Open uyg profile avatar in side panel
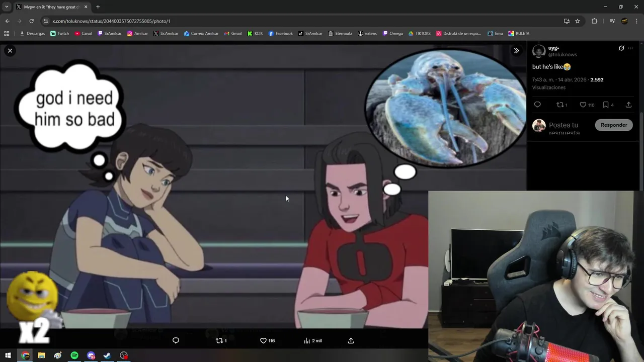 pyautogui.click(x=539, y=51)
